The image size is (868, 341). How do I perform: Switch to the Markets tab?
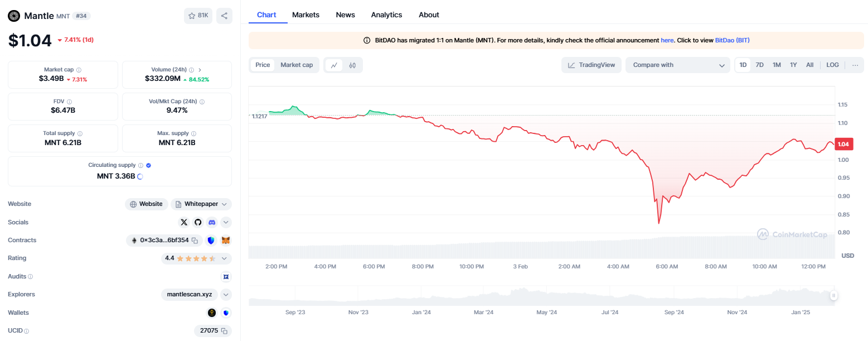[x=306, y=15]
